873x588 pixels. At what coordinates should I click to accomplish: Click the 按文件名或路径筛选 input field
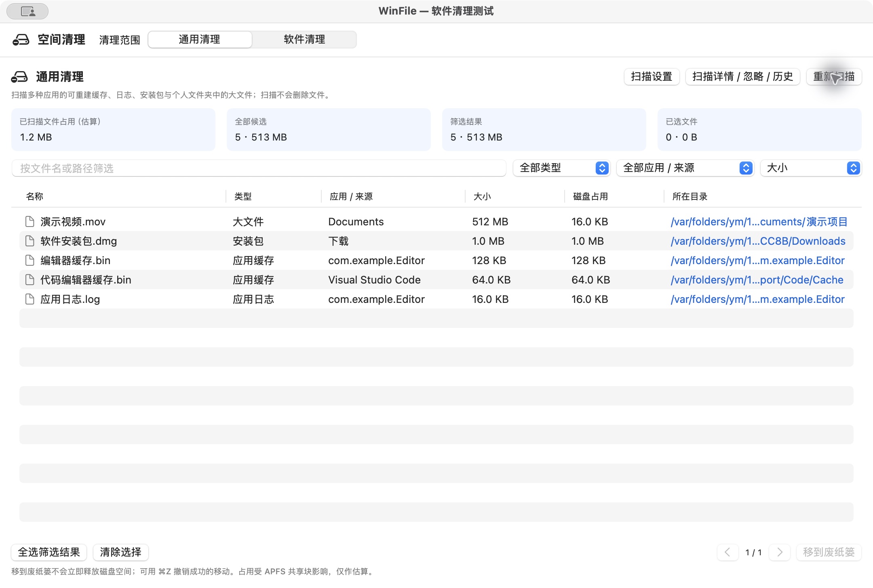(x=259, y=168)
